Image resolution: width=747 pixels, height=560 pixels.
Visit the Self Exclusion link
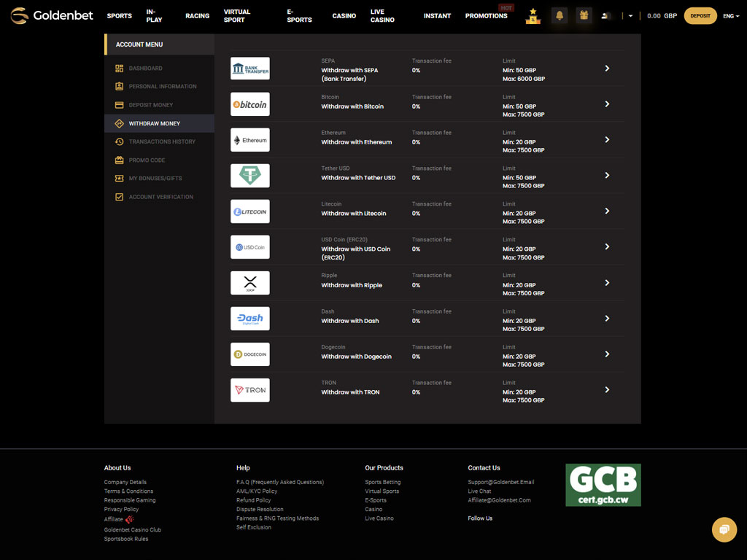254,527
